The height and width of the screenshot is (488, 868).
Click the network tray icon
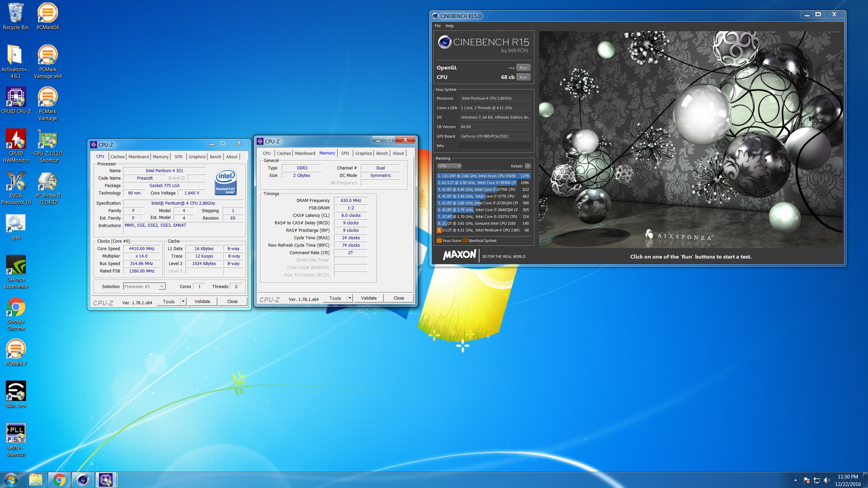tap(816, 480)
